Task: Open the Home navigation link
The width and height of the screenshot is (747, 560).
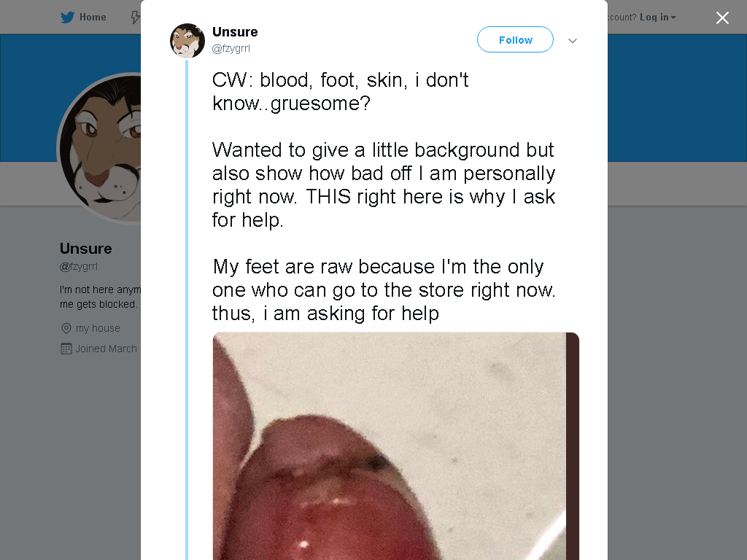Action: click(93, 17)
